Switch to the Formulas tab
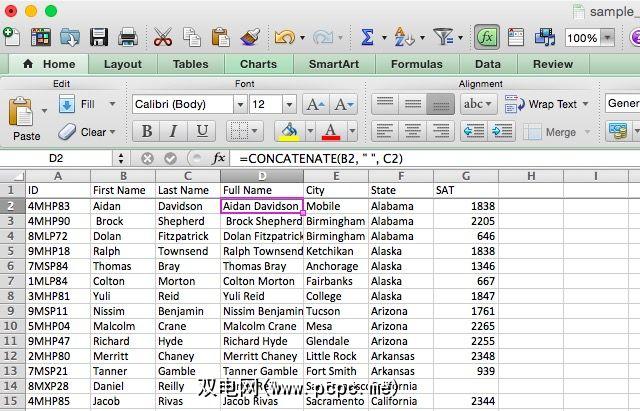Image resolution: width=640 pixels, height=411 pixels. 416,64
